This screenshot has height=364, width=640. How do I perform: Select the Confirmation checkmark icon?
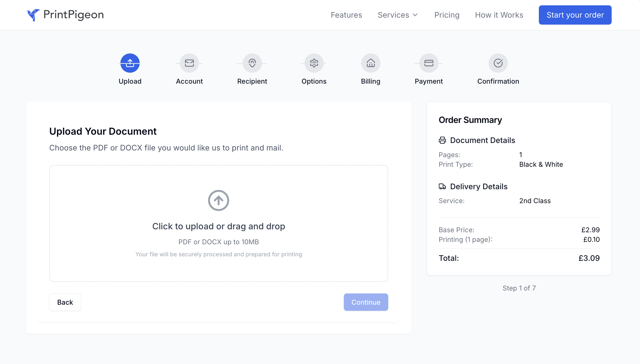pos(498,63)
